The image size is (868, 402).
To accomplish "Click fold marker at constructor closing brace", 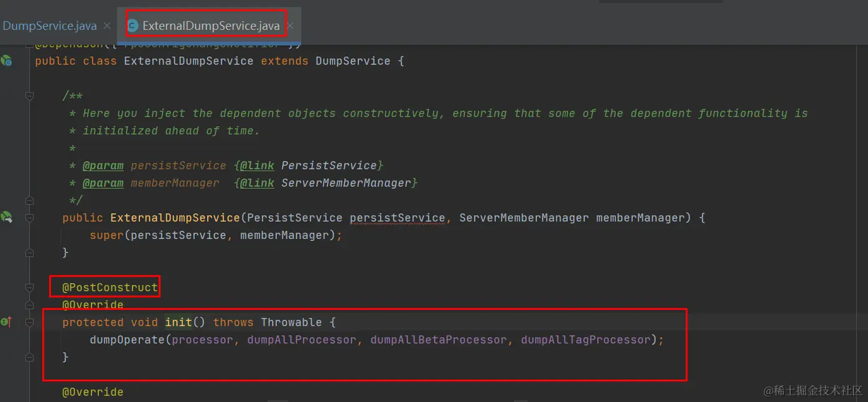I will point(29,253).
